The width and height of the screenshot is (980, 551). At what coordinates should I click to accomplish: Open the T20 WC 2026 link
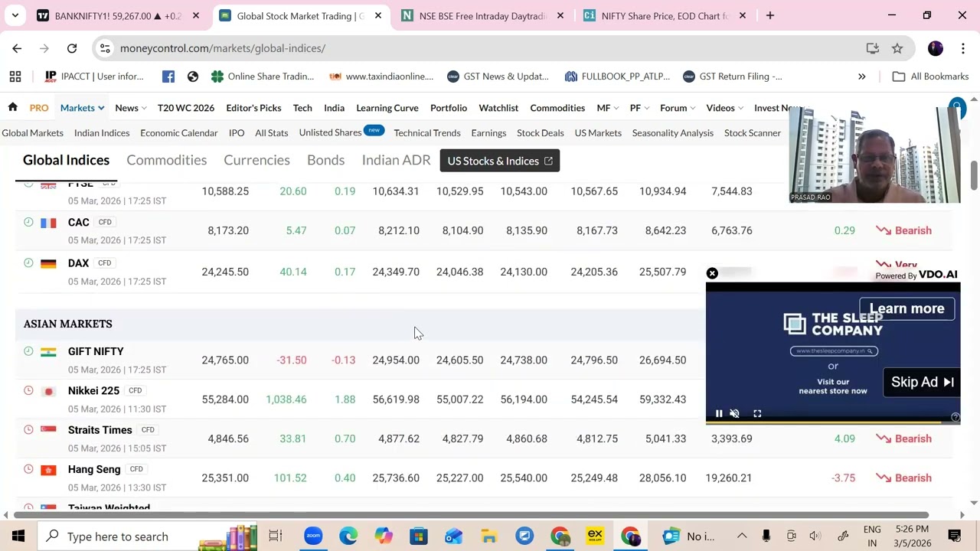pyautogui.click(x=186, y=108)
